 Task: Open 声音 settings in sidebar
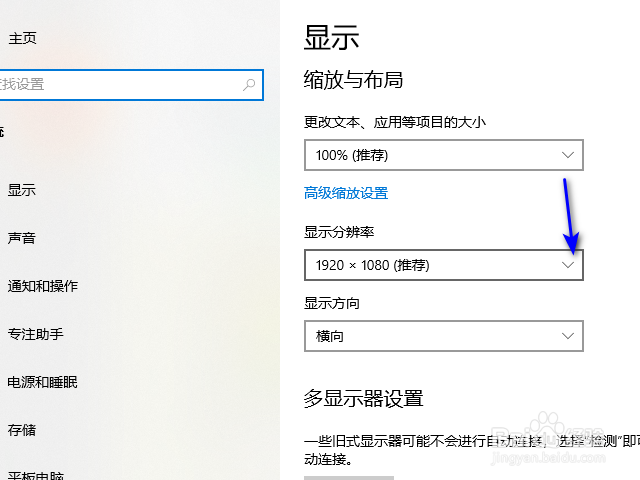tap(22, 238)
